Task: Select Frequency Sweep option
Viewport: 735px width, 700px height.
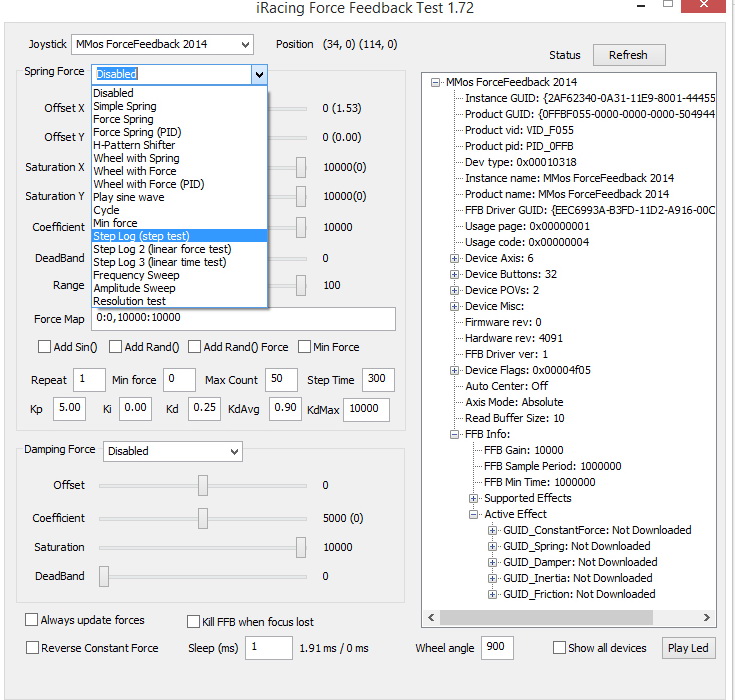Action: point(180,275)
